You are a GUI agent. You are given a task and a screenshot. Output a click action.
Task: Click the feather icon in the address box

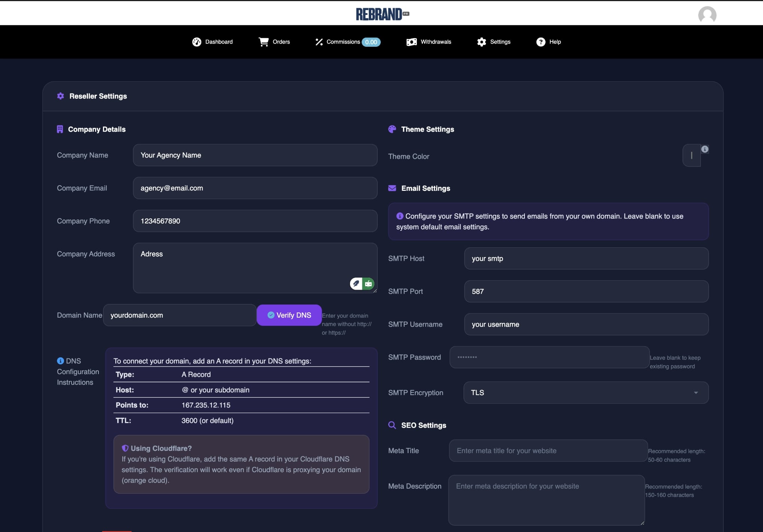point(356,284)
